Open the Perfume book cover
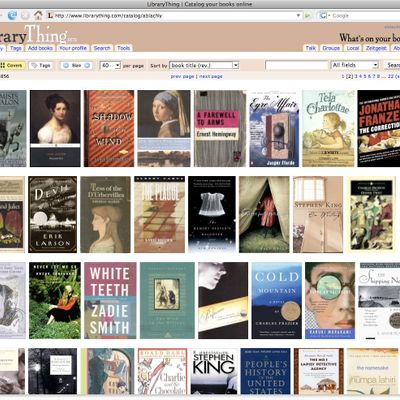The width and height of the screenshot is (400, 400). (223, 301)
